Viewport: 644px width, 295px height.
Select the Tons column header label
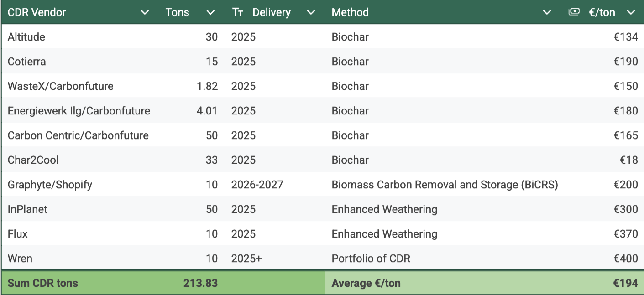coord(177,12)
